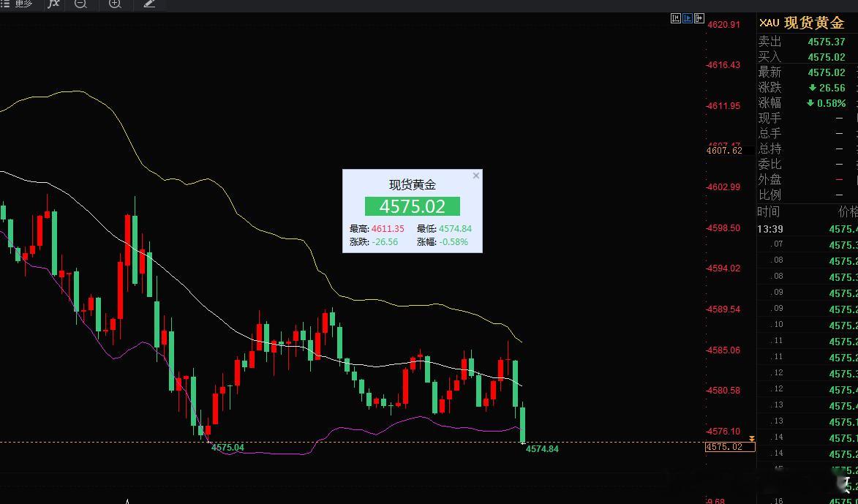Click the current price tag 4575.02 on axis
The width and height of the screenshot is (858, 504).
coord(730,447)
